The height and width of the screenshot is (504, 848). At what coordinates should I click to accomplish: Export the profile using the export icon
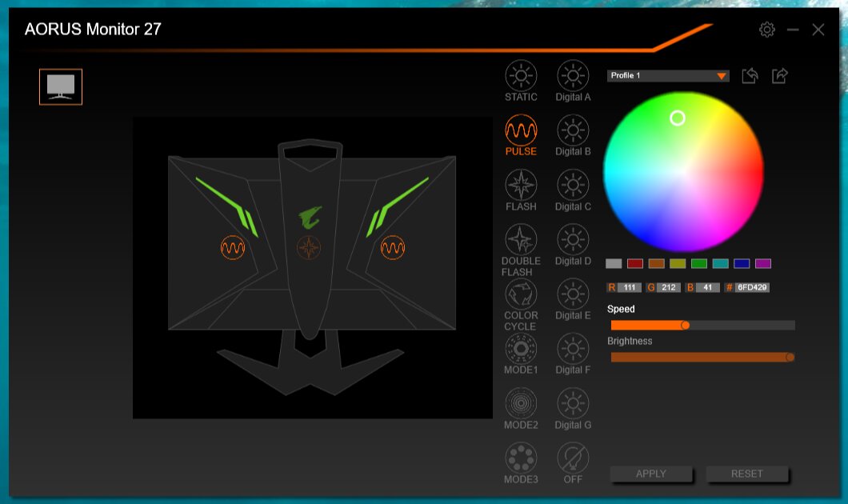click(779, 76)
